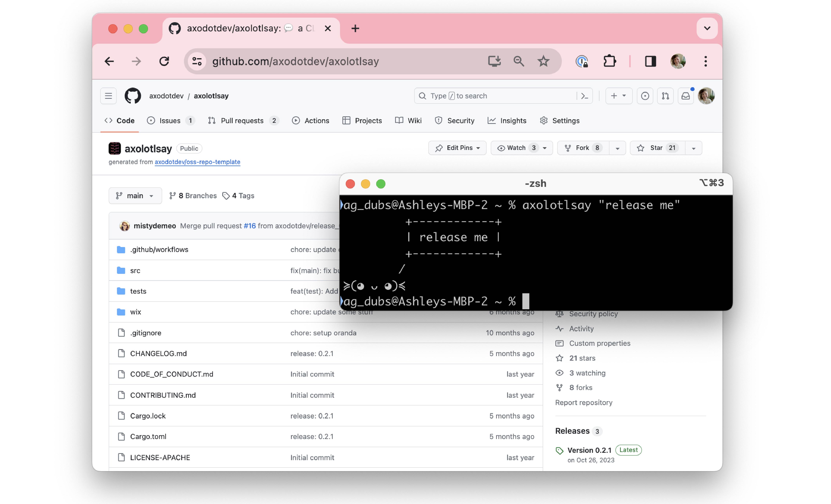Click the notifications inbox icon
Screen dimensions: 831x504
685,96
